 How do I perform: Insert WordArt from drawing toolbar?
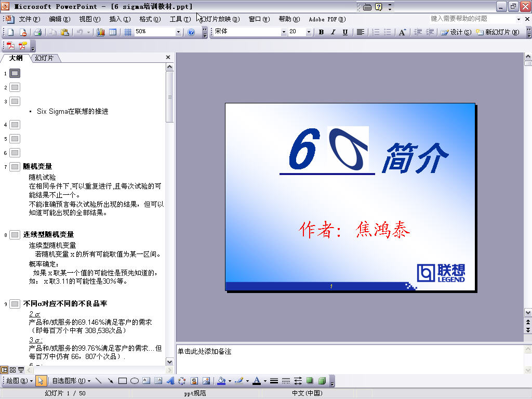click(170, 381)
